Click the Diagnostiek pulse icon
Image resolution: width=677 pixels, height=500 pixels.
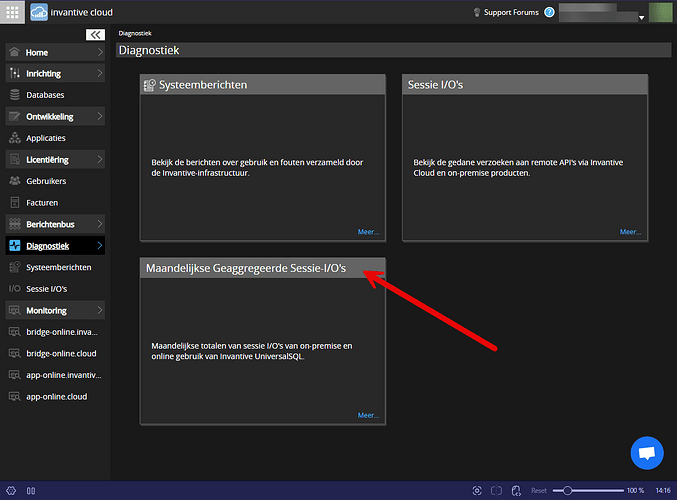14,246
